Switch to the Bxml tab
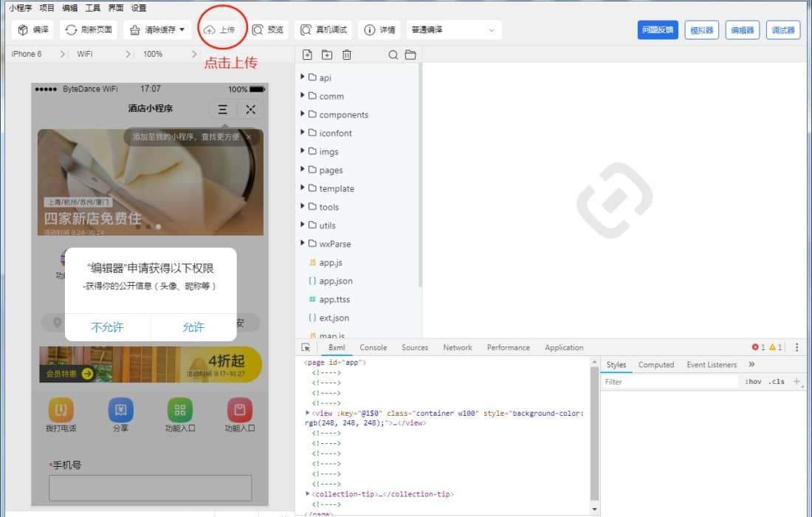The width and height of the screenshot is (812, 517). (337, 348)
